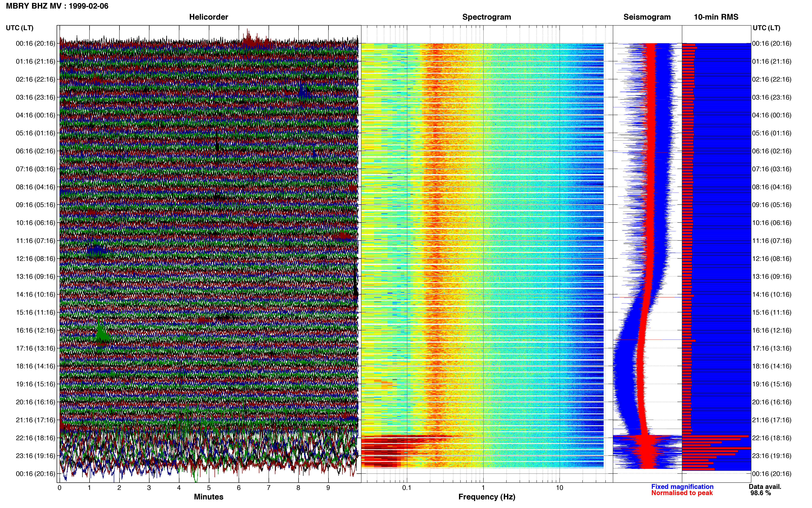812x508 pixels.
Task: Click left time label '13:16 (09:16)'
Action: [36, 277]
